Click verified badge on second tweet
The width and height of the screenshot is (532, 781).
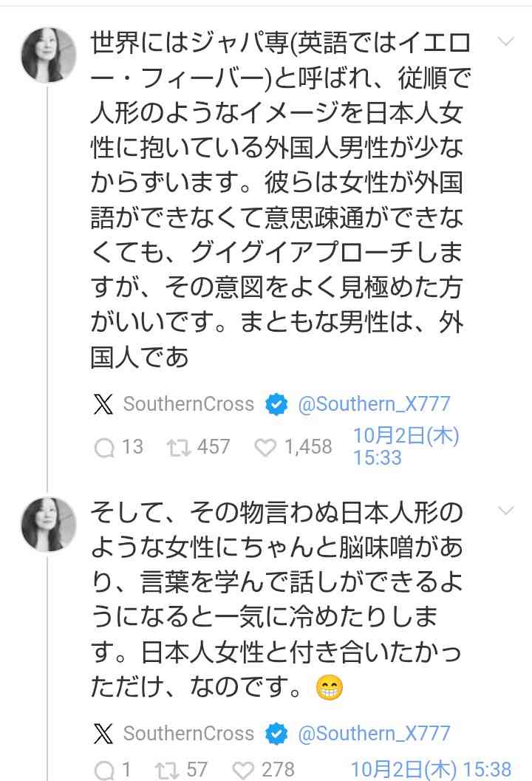coord(276,733)
